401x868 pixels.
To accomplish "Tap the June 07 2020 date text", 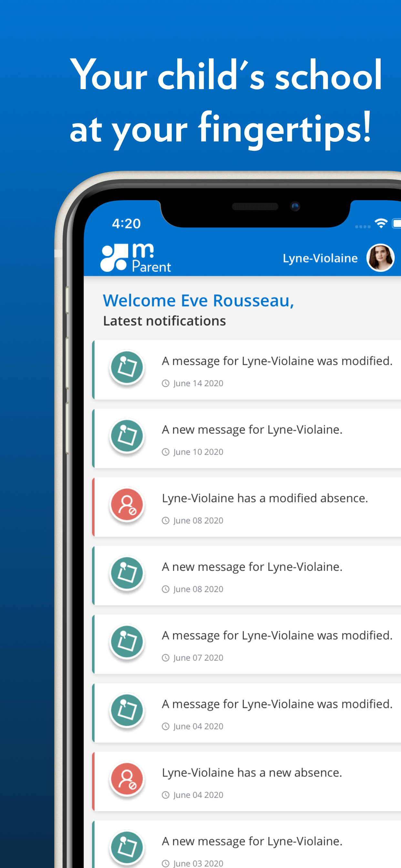I will click(198, 658).
